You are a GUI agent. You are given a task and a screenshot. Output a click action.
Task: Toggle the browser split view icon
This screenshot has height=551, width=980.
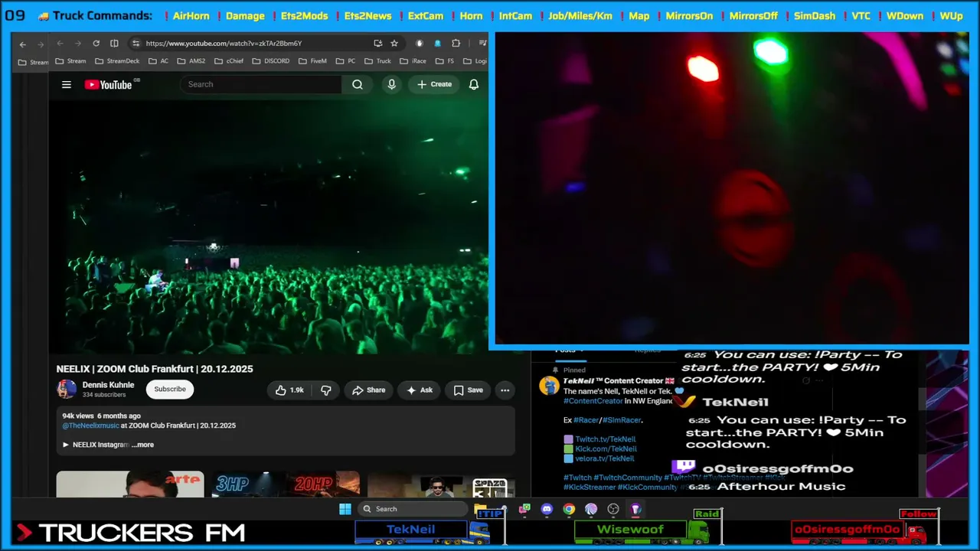(114, 44)
